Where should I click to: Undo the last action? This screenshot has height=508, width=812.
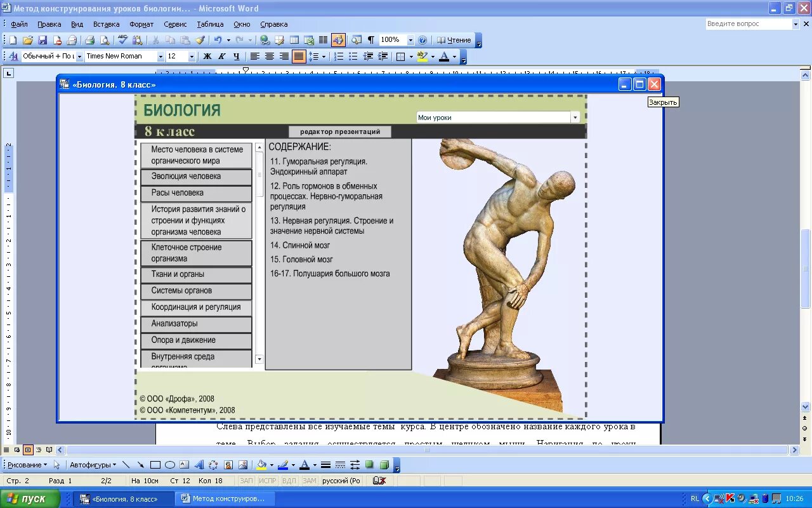[218, 40]
